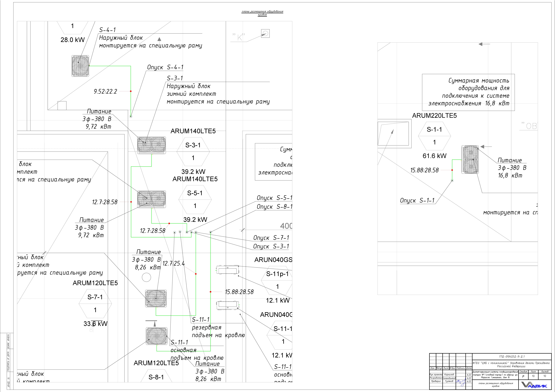The height and width of the screenshot is (392, 555).
Task: Click the red node marked 12.7:25.4
Action: pos(196,274)
